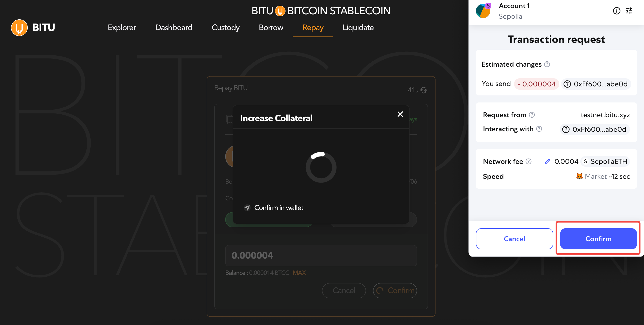This screenshot has height=325, width=644.
Task: Open the Liquidate tab
Action: click(x=358, y=27)
